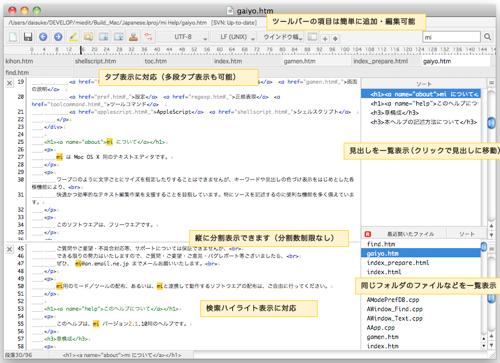Click the magnifier search icon
The height and width of the screenshot is (363, 500).
tap(488, 37)
